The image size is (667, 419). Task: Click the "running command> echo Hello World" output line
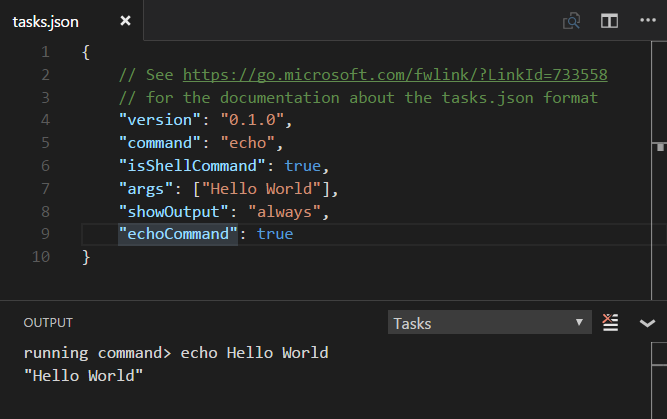(x=176, y=353)
